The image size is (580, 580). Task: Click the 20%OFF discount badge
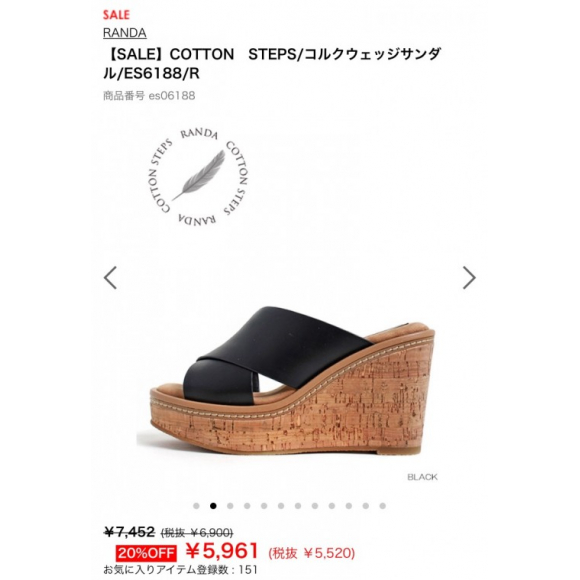coord(146,553)
